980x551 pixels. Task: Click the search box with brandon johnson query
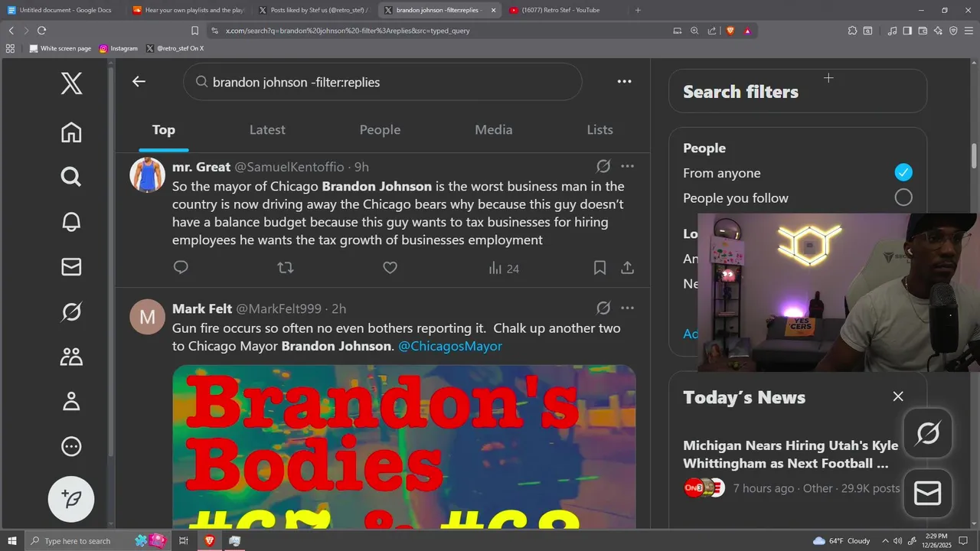coord(383,82)
